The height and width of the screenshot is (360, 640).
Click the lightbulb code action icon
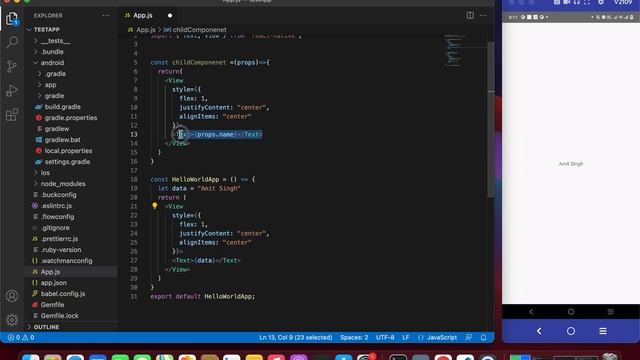pos(155,206)
